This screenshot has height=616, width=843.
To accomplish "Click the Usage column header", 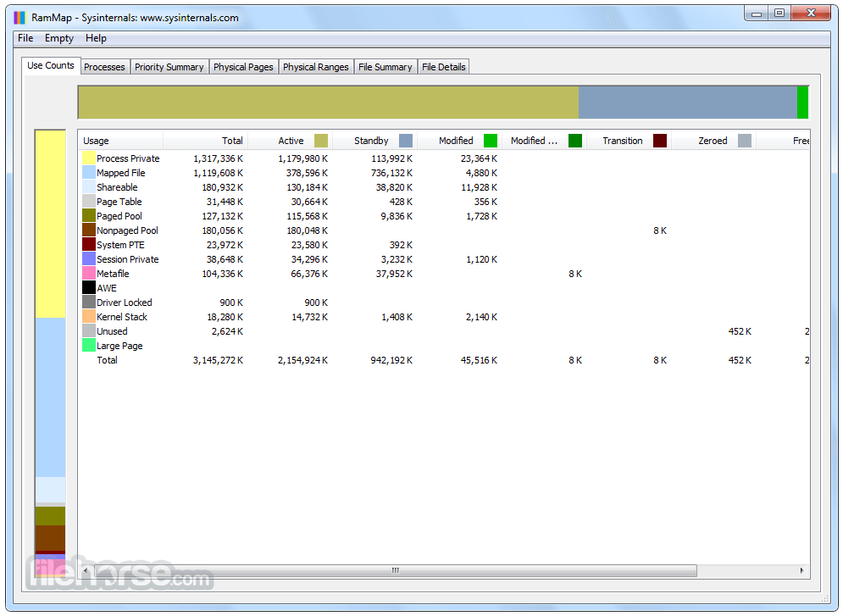I will pos(120,141).
